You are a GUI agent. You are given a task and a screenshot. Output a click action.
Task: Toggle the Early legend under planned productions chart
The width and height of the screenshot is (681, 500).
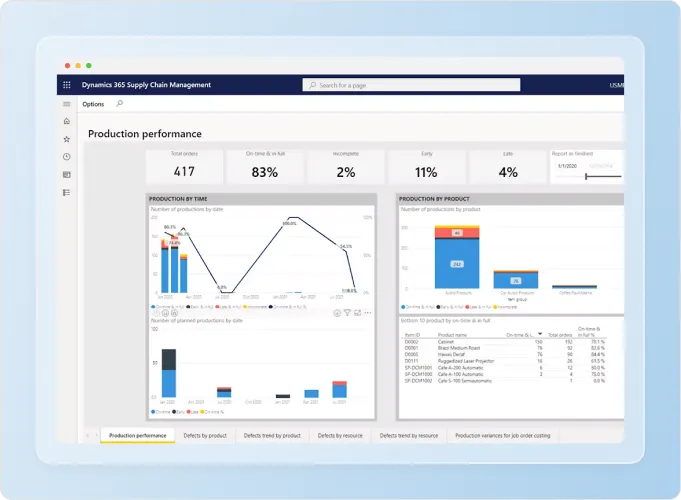point(179,412)
